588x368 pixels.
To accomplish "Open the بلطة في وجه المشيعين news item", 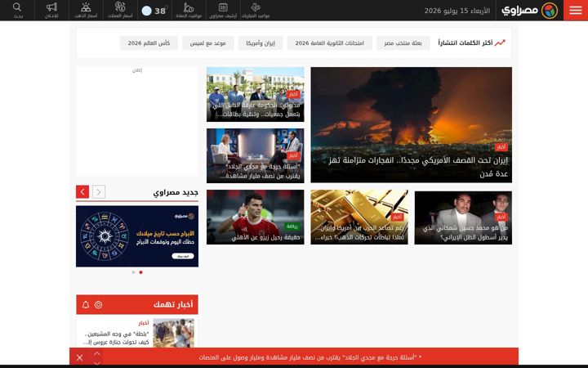I will pos(116,338).
